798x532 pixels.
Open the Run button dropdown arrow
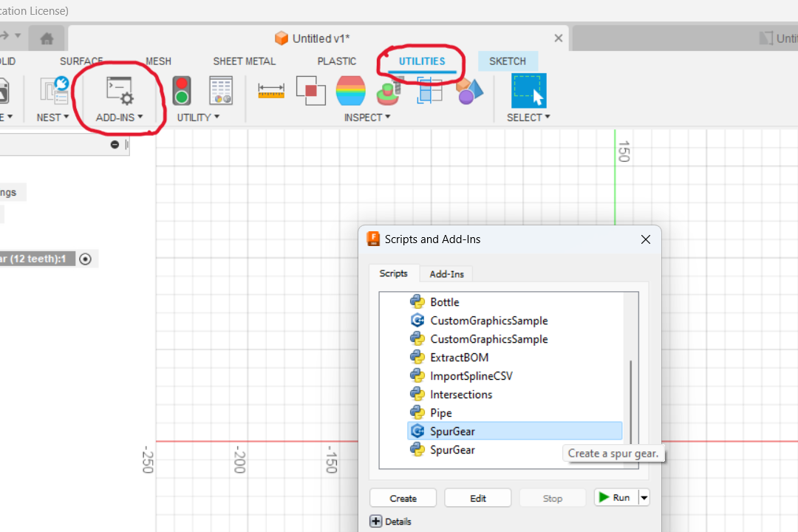tap(644, 497)
